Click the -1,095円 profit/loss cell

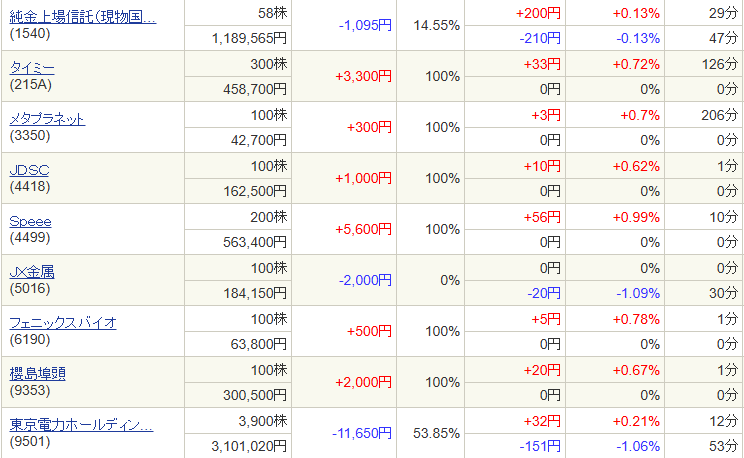coord(363,26)
